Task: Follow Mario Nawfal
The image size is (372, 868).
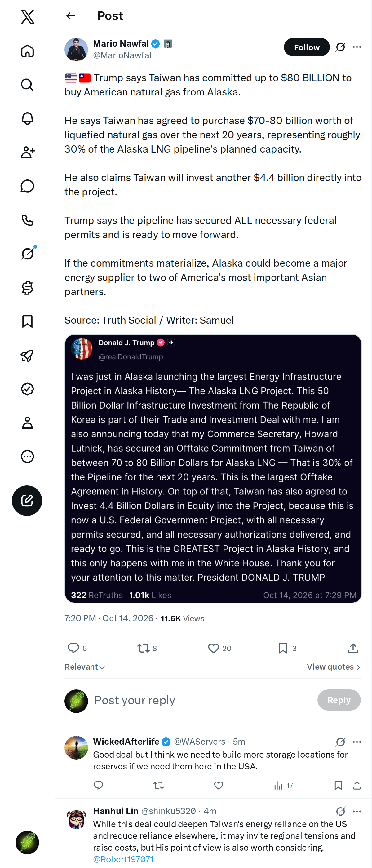Action: [x=307, y=47]
